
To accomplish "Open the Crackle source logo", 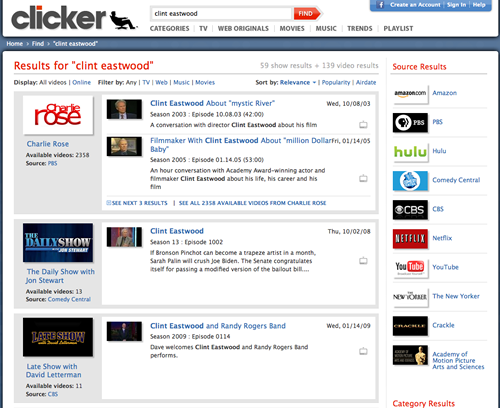I will [x=410, y=326].
